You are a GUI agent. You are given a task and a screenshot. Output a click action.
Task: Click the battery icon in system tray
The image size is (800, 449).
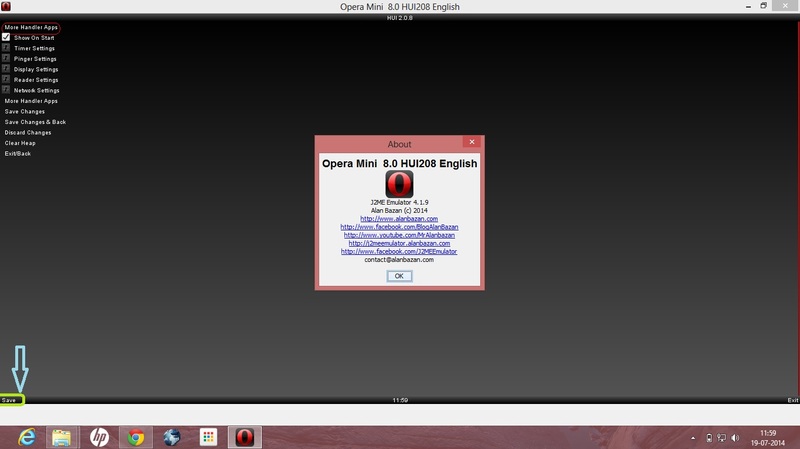pyautogui.click(x=709, y=438)
